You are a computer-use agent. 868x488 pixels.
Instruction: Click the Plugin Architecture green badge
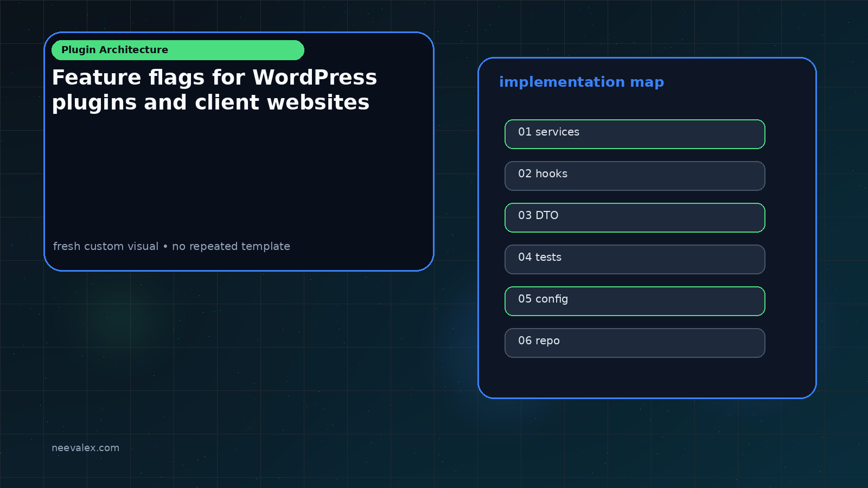pos(178,50)
